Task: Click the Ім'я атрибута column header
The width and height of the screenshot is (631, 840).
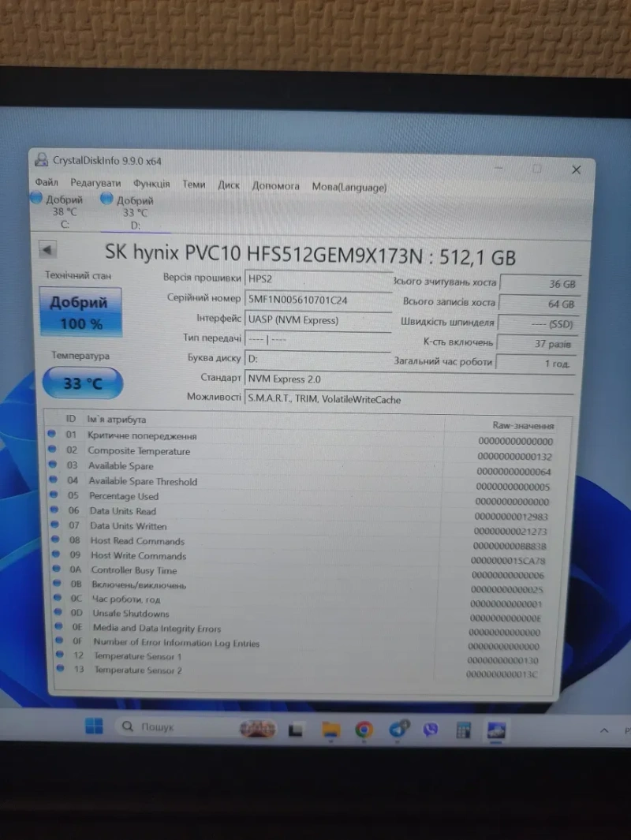Action: (x=116, y=420)
